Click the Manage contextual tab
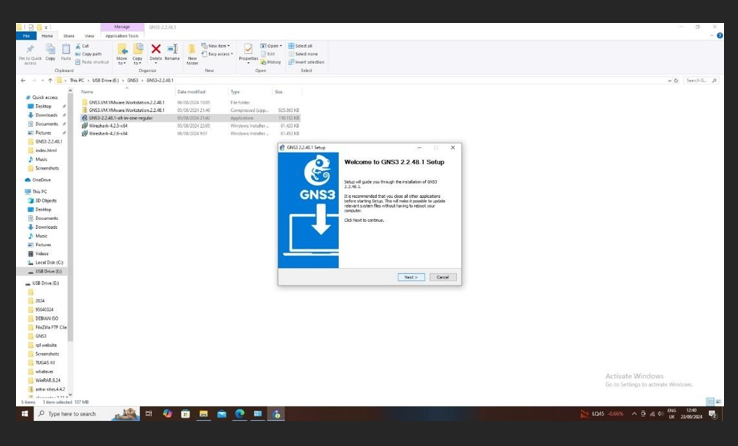 point(122,27)
